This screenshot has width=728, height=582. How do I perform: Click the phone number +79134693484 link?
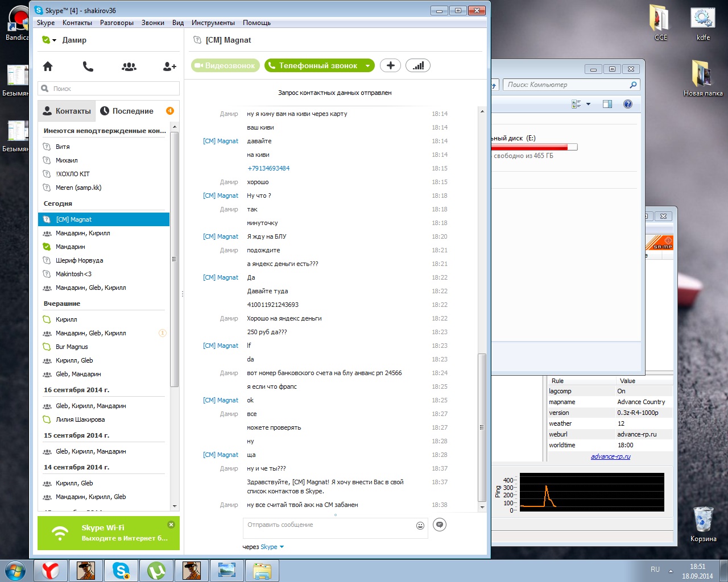[x=268, y=168]
